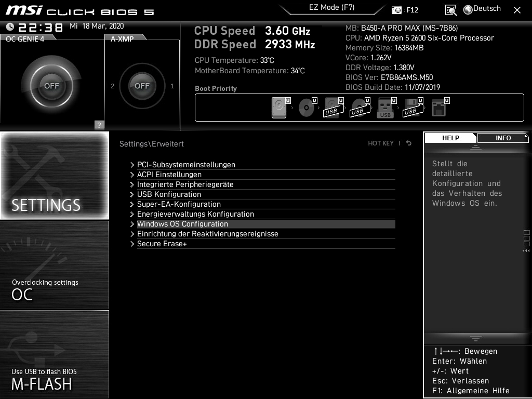The image size is (532, 399).
Task: Click the date Mi 18 Mar, 2020
Action: 97,26
